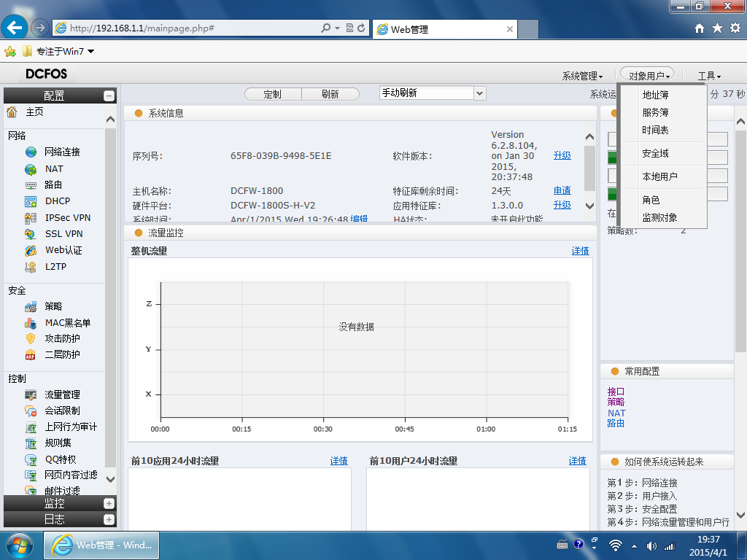
Task: Click the 网络连接 globe icon
Action: click(31, 152)
